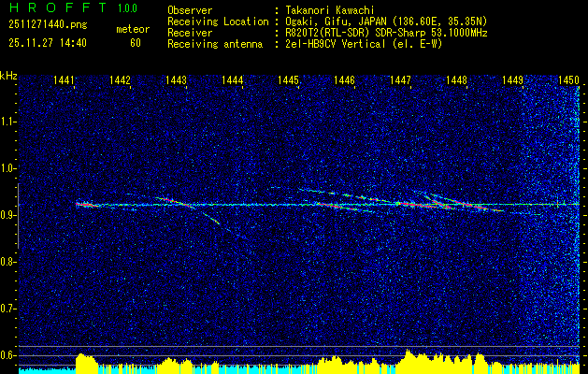Click the 1450 time axis marker
This screenshot has height=374, width=588.
point(568,79)
